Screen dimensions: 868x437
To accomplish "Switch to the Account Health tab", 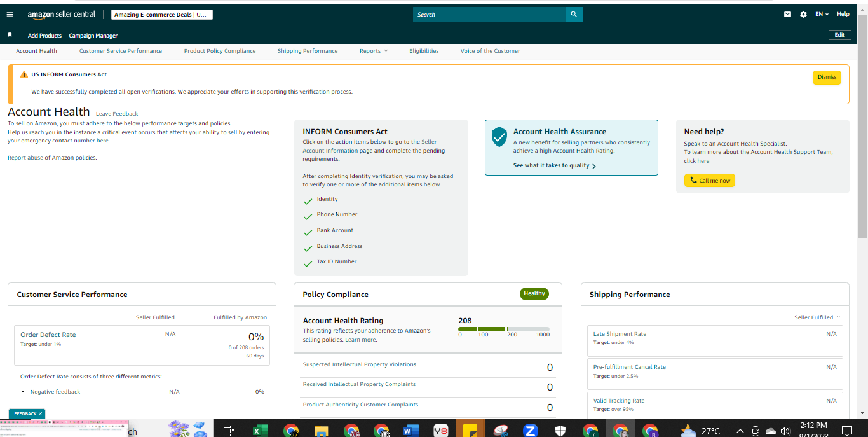I will (37, 51).
